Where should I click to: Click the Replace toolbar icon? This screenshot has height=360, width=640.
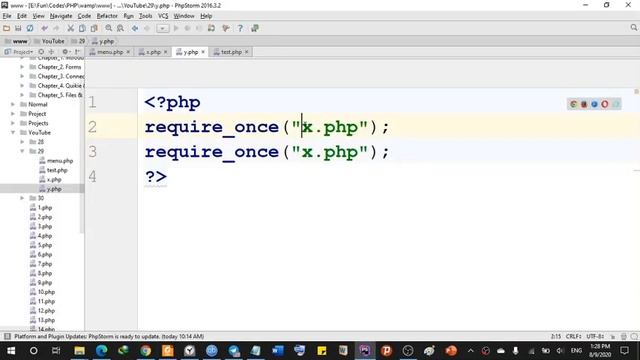tap(120, 28)
